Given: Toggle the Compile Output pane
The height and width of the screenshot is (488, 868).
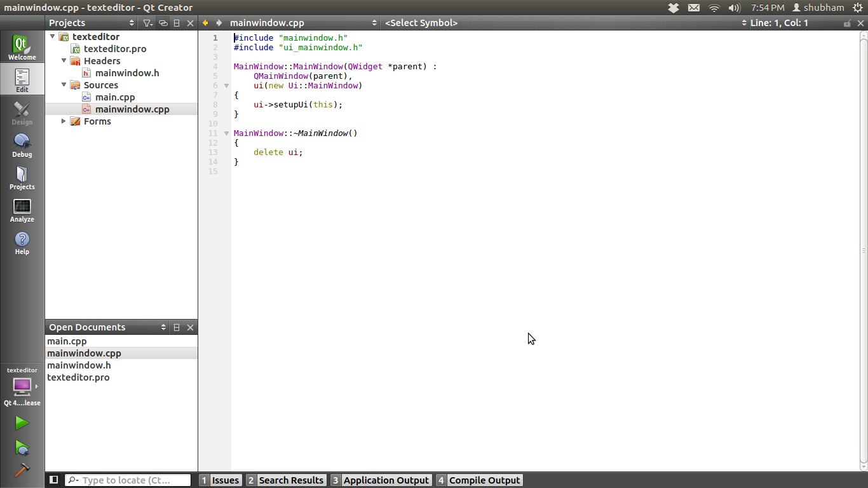Looking at the screenshot, I should [479, 480].
